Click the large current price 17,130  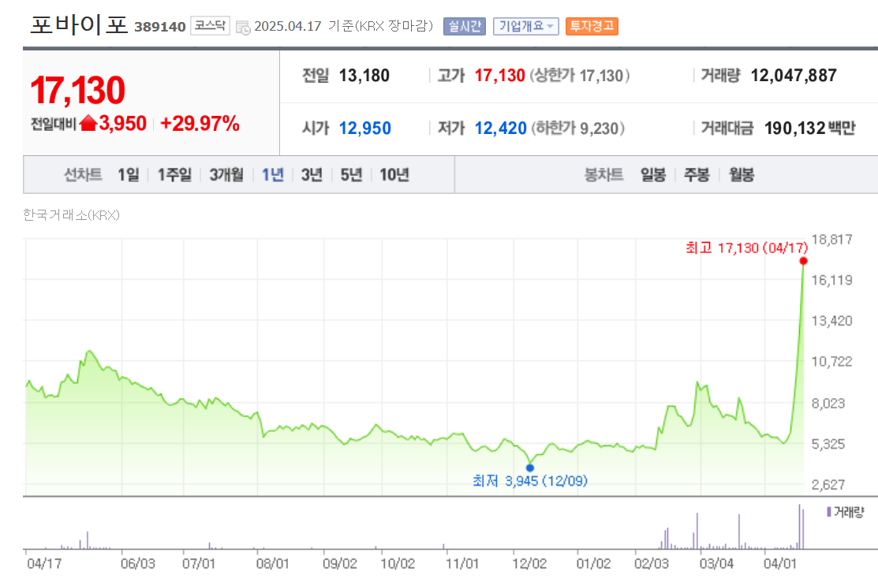coord(77,90)
